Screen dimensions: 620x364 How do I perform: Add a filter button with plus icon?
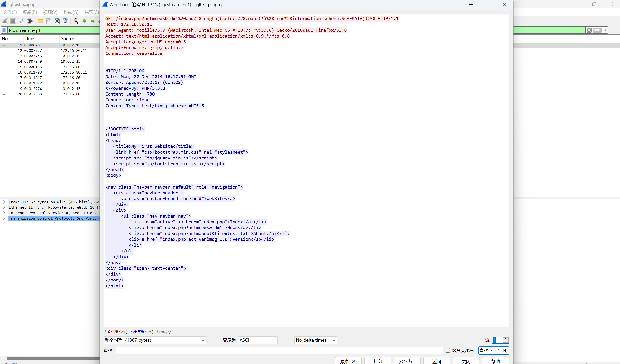612,30
